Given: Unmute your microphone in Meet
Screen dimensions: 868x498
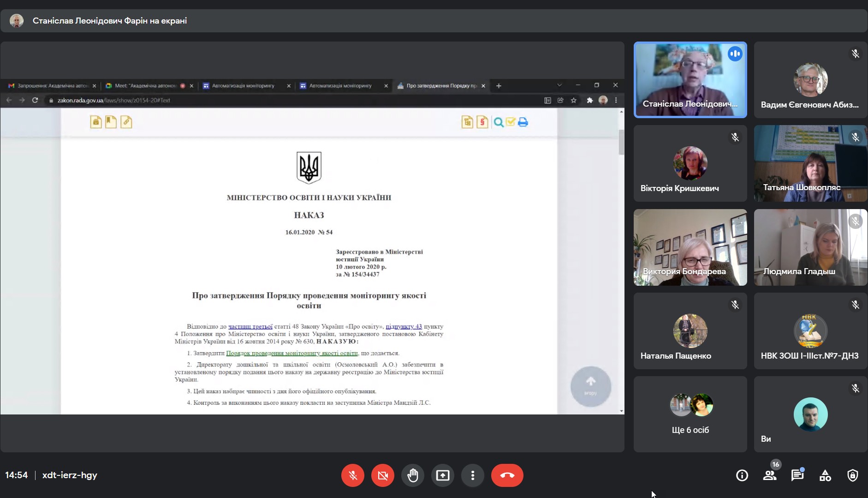Looking at the screenshot, I should pos(353,475).
